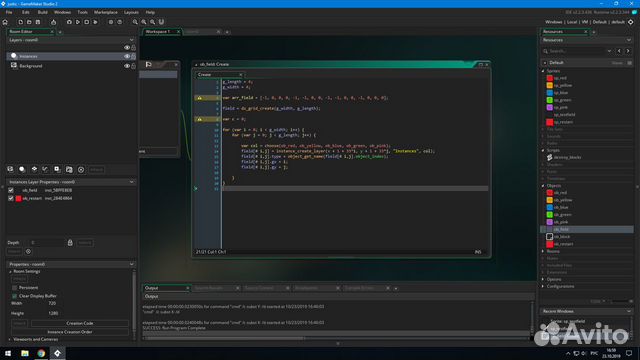Open the Start Page home icon
Screen dimensions: 640x360
[x=5, y=22]
